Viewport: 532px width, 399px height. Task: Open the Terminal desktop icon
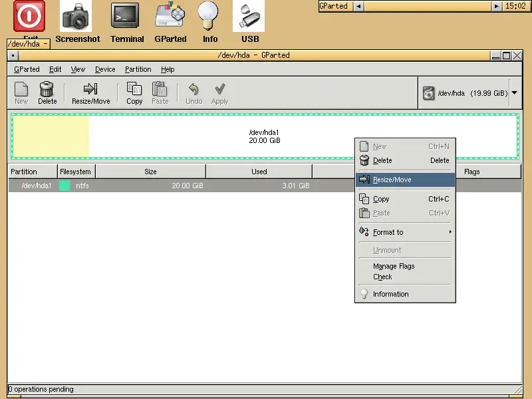click(x=125, y=16)
